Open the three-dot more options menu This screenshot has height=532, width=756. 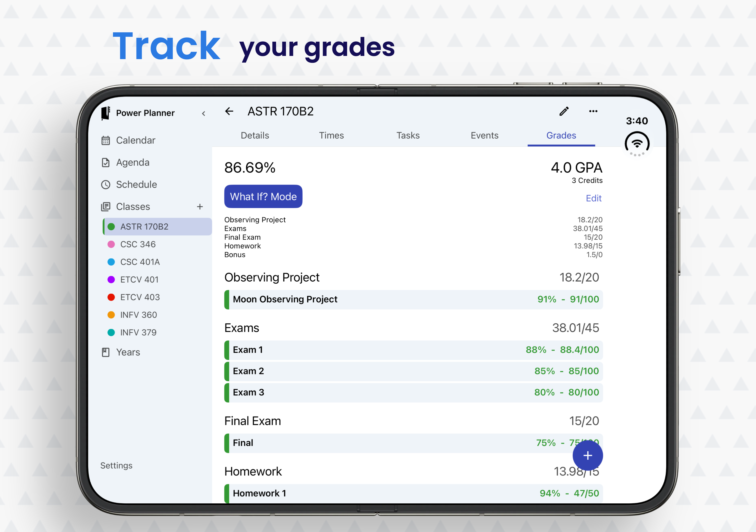[x=593, y=111]
